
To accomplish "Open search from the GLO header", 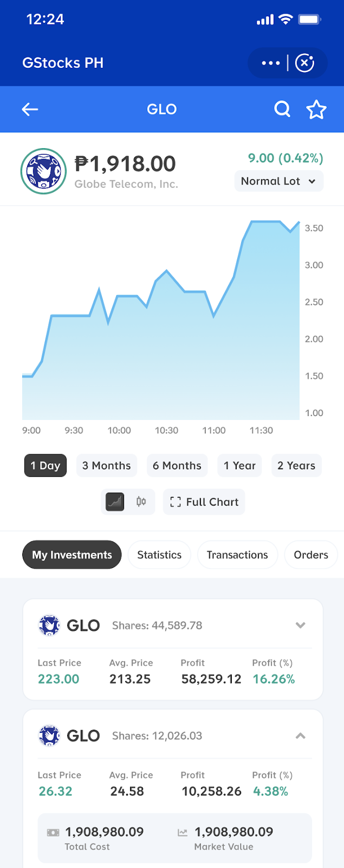I will click(282, 109).
